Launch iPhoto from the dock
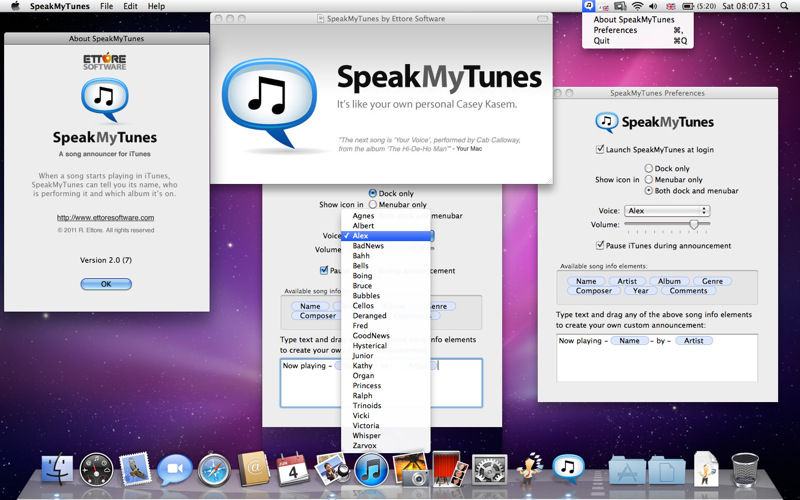The width and height of the screenshot is (800, 500). tap(411, 468)
